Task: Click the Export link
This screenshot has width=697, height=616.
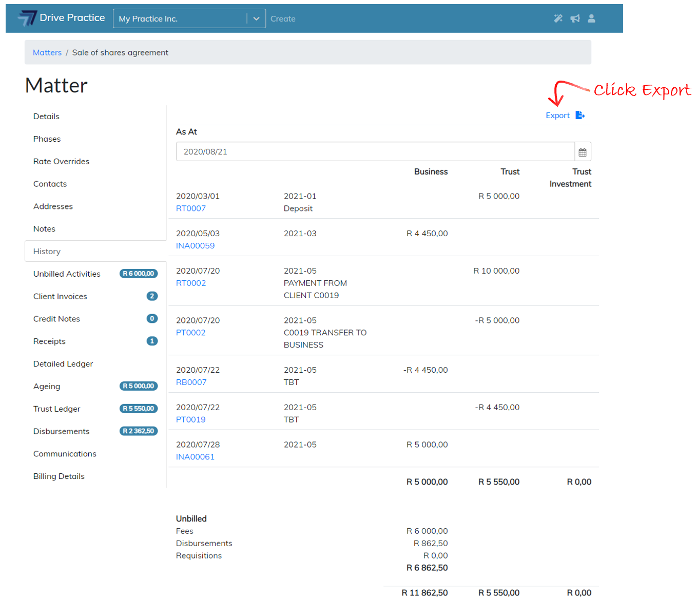Action: coord(557,115)
